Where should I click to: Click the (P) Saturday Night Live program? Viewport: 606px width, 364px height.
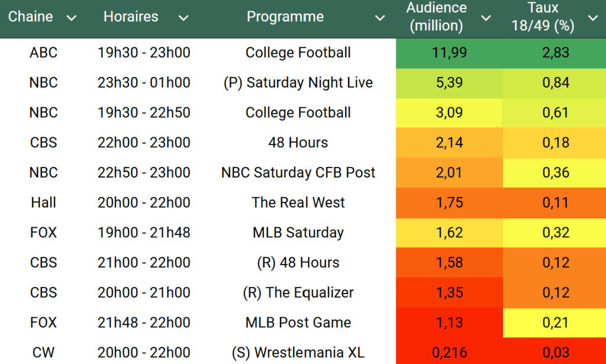coord(298,83)
